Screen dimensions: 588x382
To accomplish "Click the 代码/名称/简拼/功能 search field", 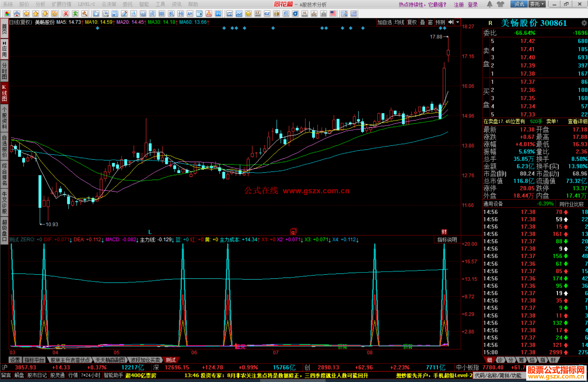I will click(x=498, y=375).
